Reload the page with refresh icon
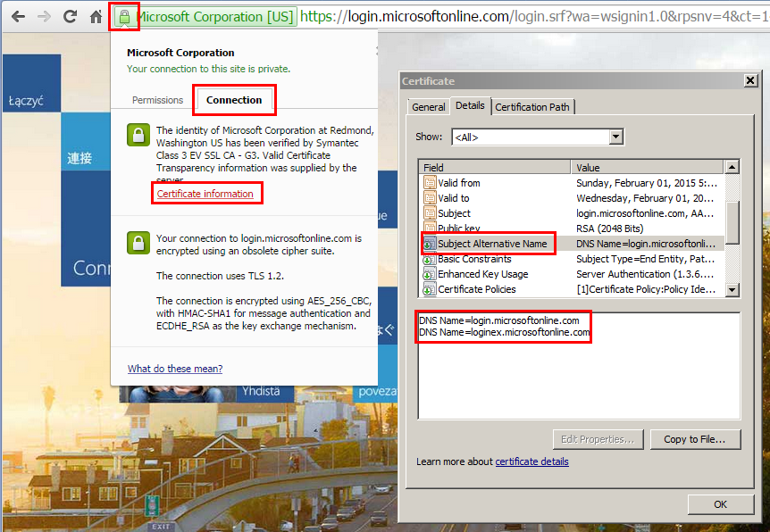Viewport: 770px width, 532px height. tap(71, 17)
